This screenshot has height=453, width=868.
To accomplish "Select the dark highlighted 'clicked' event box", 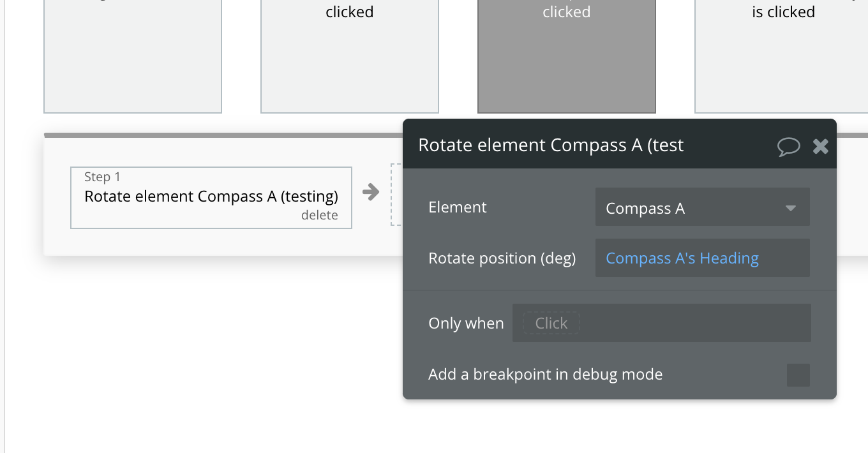I will coord(566,56).
